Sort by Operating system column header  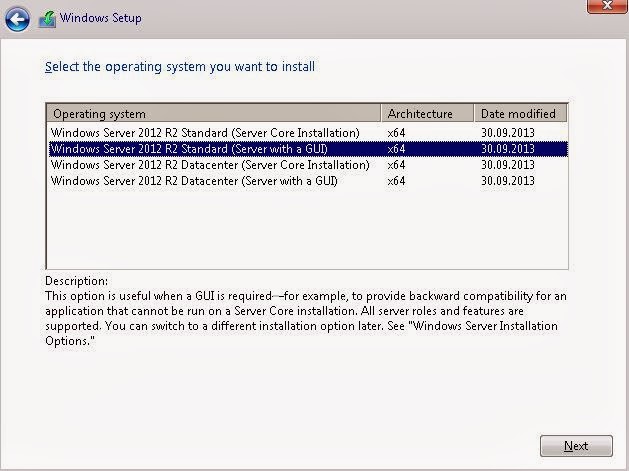tap(213, 114)
